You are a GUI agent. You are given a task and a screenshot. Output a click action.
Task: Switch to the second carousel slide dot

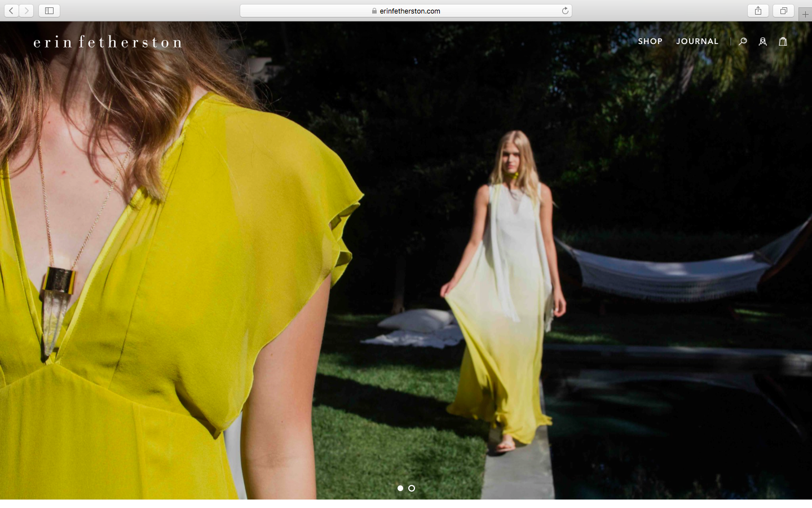pos(412,488)
